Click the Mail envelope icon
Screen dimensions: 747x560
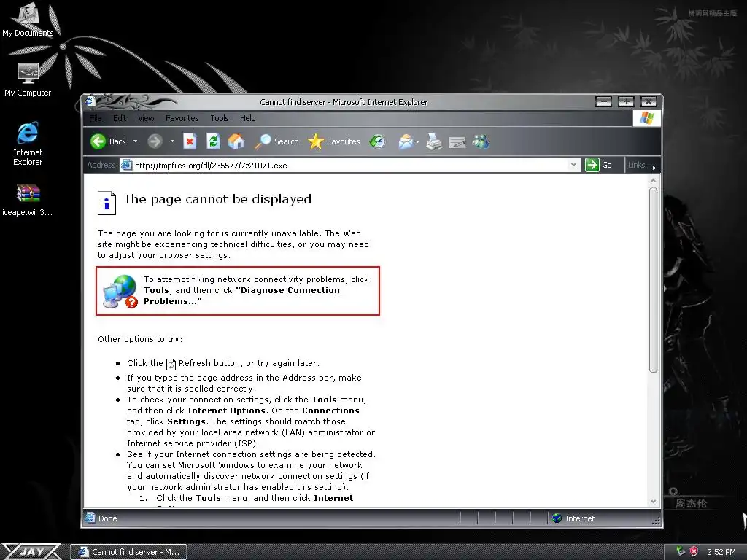click(406, 141)
